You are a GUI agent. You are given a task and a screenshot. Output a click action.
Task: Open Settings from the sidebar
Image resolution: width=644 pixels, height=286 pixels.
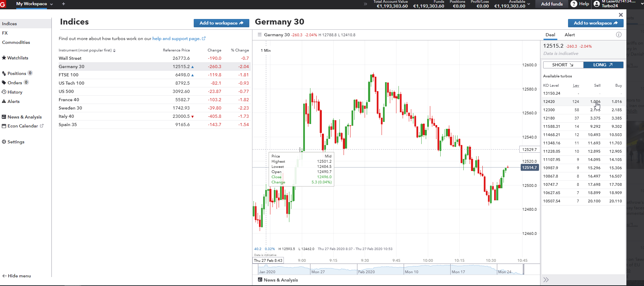[13, 142]
